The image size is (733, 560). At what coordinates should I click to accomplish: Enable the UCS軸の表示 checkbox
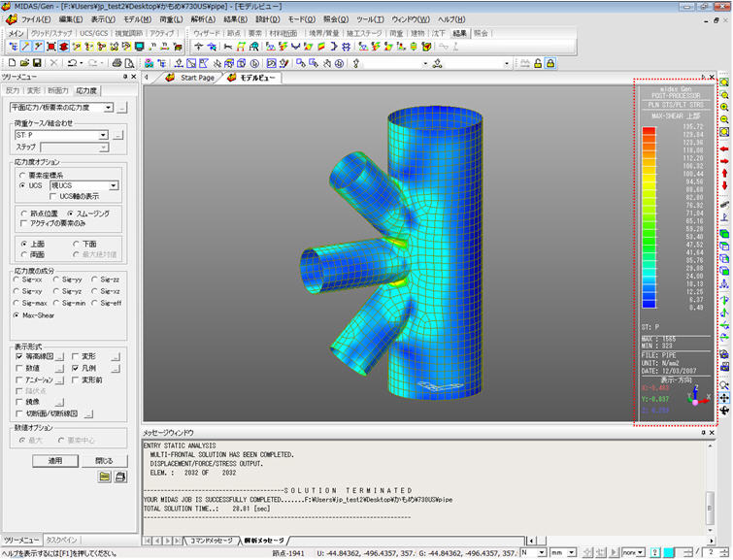tap(52, 196)
